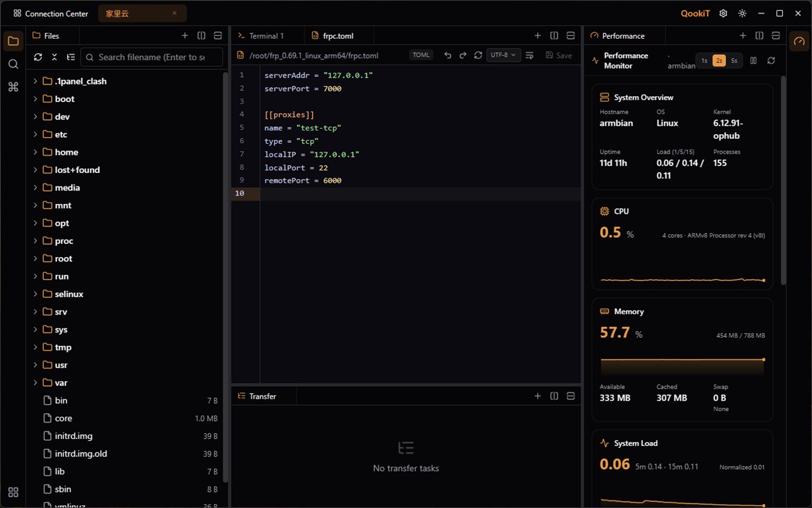Toggle tree list view in Files toolbar
This screenshot has width=812, height=508.
71,57
